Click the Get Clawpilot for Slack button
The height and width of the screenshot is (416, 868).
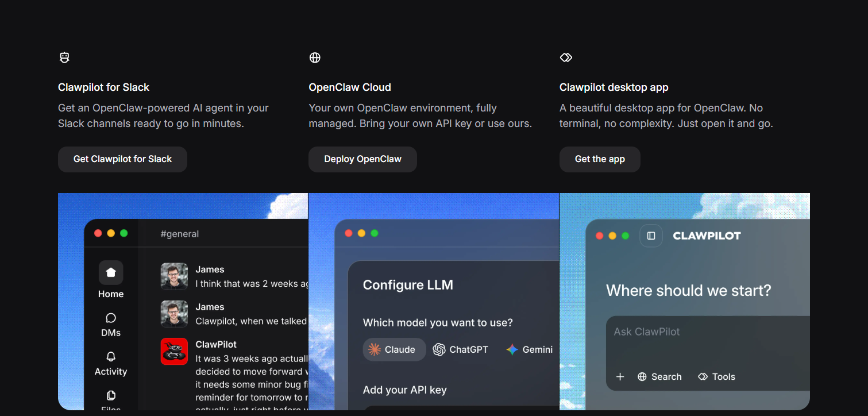tap(122, 159)
